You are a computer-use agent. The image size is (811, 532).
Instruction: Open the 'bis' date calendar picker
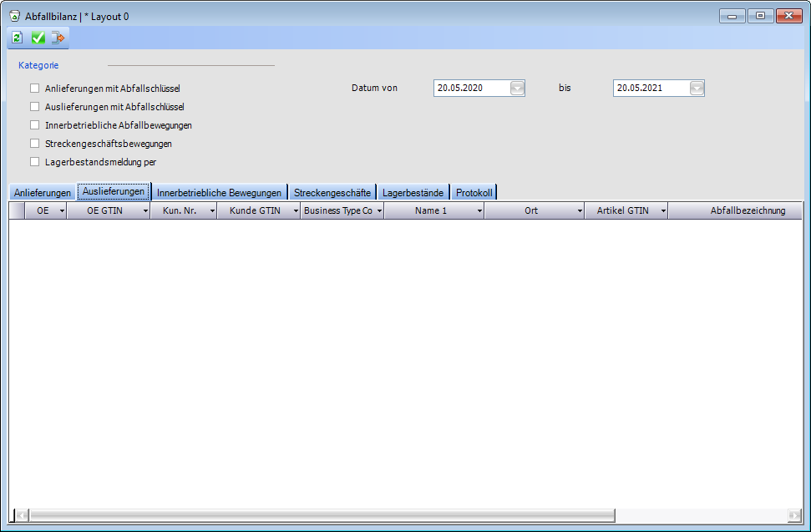697,88
